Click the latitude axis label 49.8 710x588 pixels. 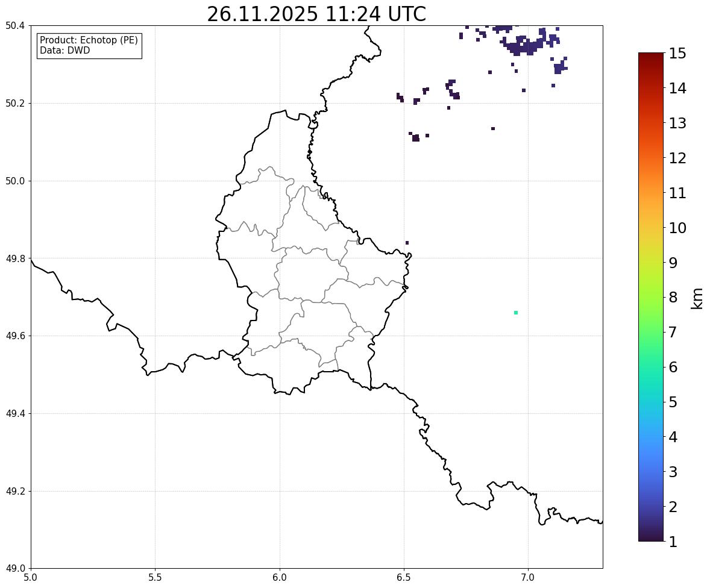click(x=15, y=258)
